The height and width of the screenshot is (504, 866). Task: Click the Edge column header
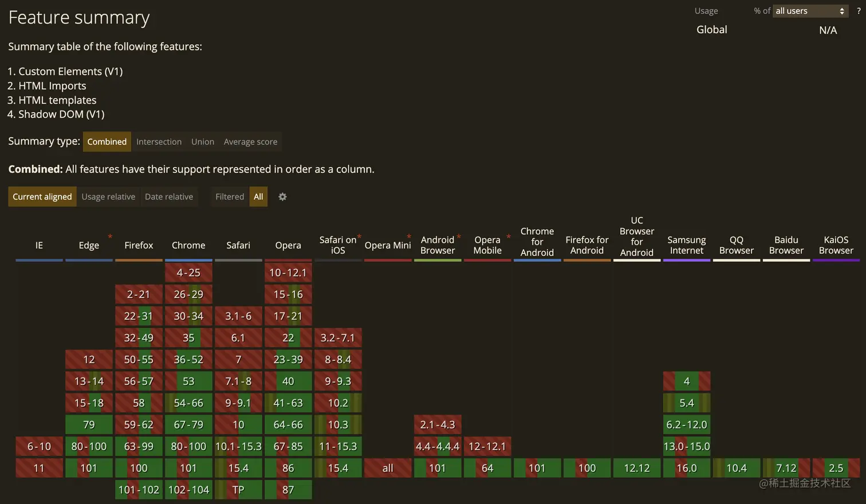click(89, 245)
